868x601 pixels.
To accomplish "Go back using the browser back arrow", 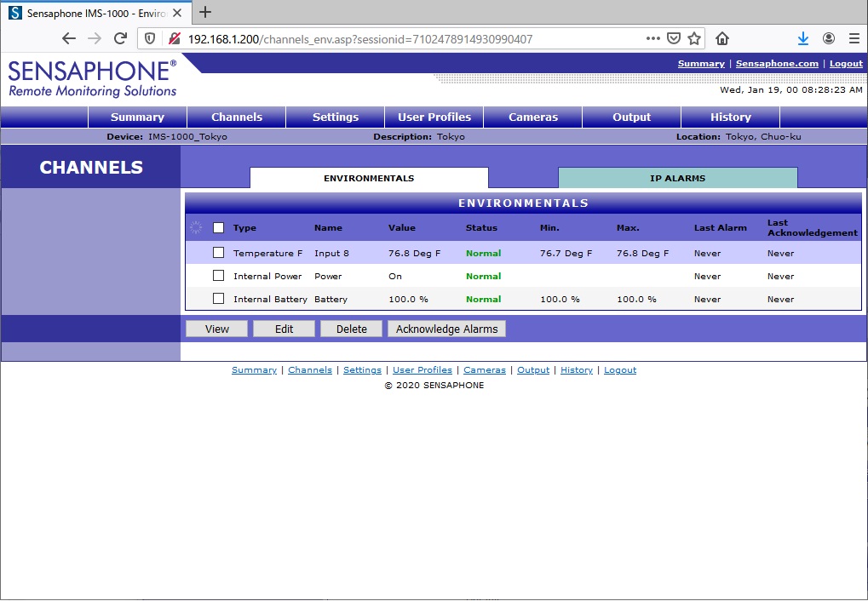I will pos(69,39).
